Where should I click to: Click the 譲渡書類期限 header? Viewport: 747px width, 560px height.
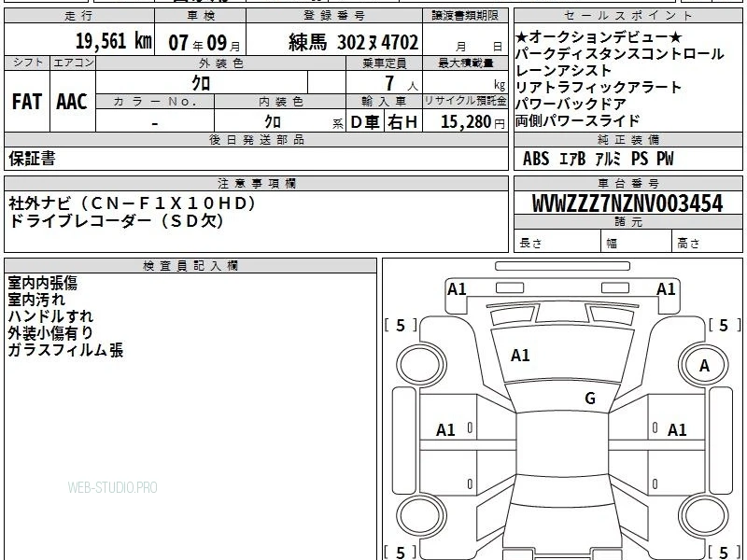point(465,16)
